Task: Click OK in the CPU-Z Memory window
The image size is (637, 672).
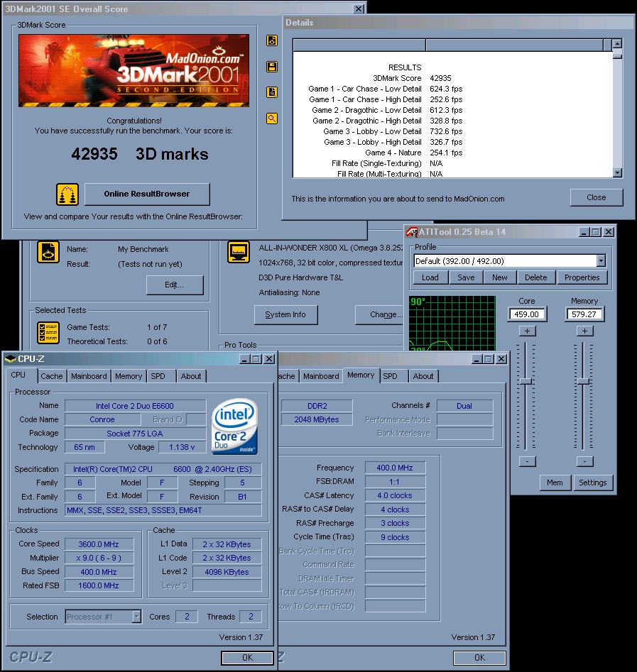Action: pyautogui.click(x=479, y=657)
